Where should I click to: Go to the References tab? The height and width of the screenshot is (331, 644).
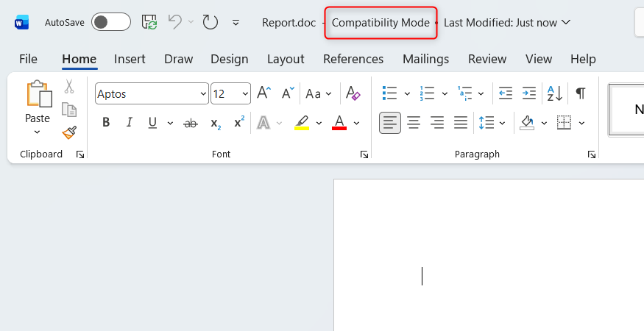(x=353, y=59)
